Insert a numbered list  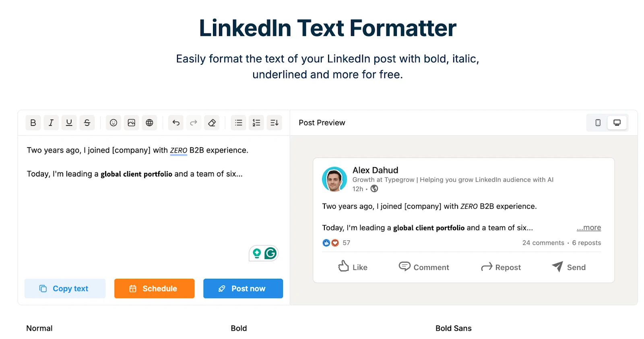(x=256, y=123)
